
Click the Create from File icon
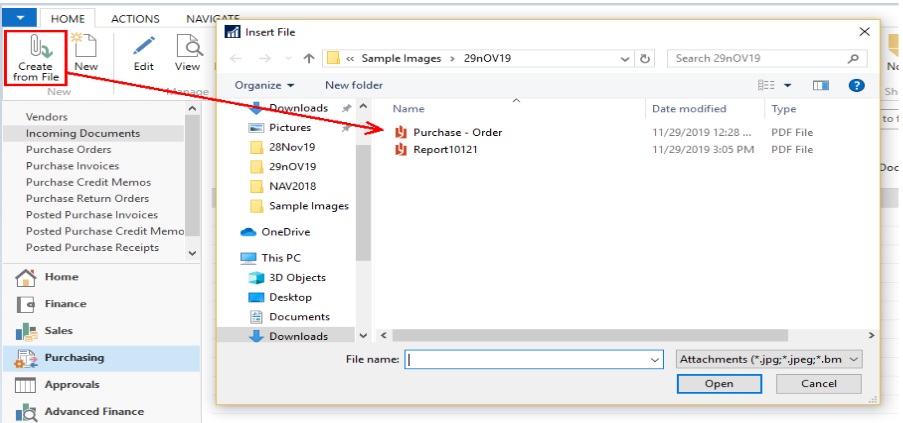[36, 48]
